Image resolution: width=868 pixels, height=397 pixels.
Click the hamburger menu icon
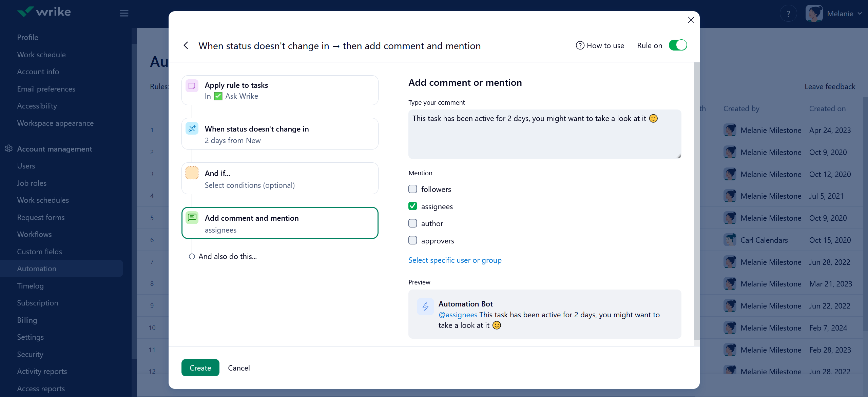(124, 13)
